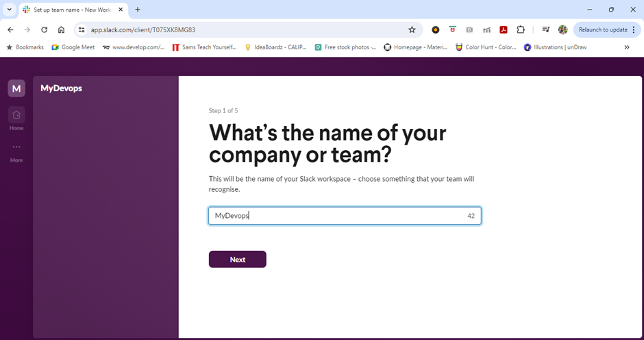Open the Color Hunt bookmark
644x340 pixels.
pyautogui.click(x=486, y=47)
